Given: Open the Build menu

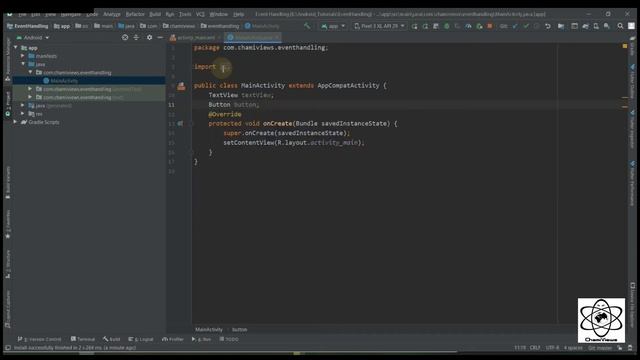Looking at the screenshot, I should 155,14.
